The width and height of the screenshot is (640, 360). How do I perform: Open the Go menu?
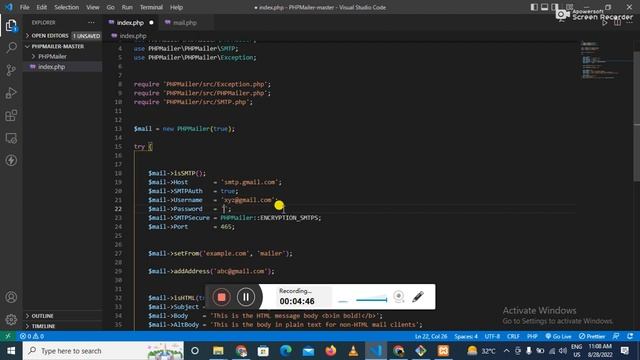111,7
